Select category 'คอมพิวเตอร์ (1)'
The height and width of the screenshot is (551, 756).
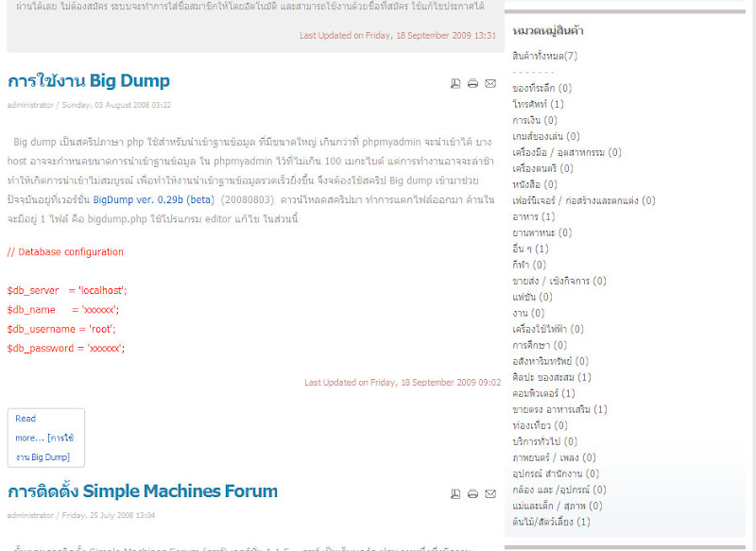(544, 393)
